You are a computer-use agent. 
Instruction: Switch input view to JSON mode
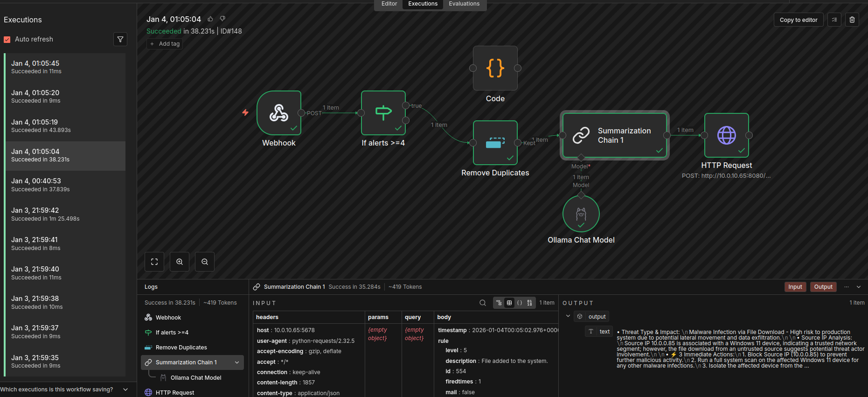tap(520, 303)
